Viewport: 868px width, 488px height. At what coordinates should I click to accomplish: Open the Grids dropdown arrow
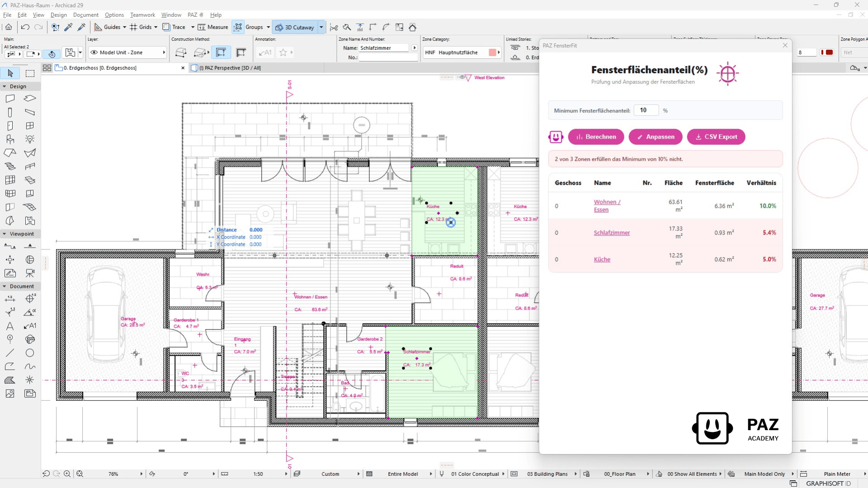156,27
